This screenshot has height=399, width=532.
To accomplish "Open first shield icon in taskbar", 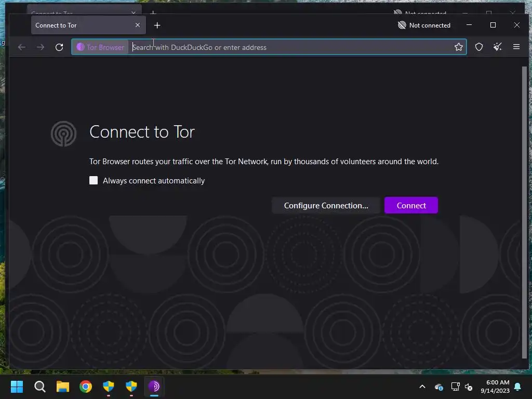I will [x=108, y=387].
